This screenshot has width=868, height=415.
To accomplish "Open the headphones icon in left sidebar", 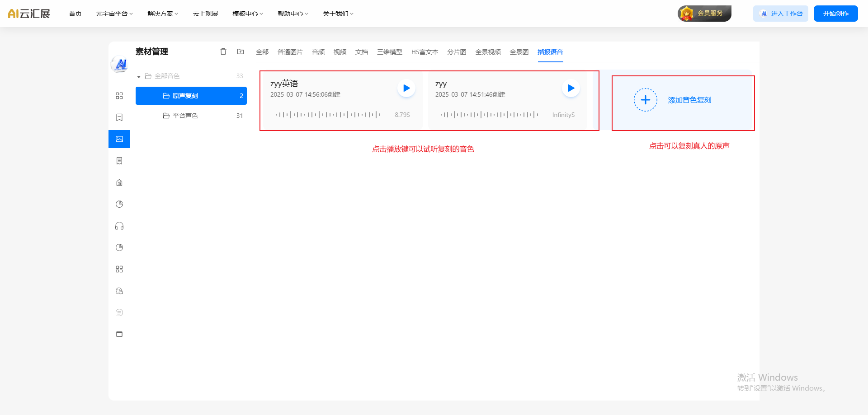I will click(119, 226).
